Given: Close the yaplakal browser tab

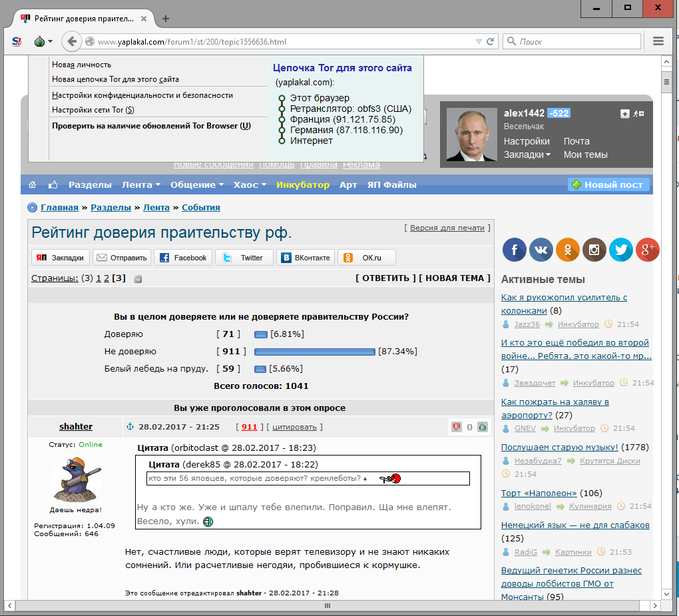Looking at the screenshot, I should [144, 19].
